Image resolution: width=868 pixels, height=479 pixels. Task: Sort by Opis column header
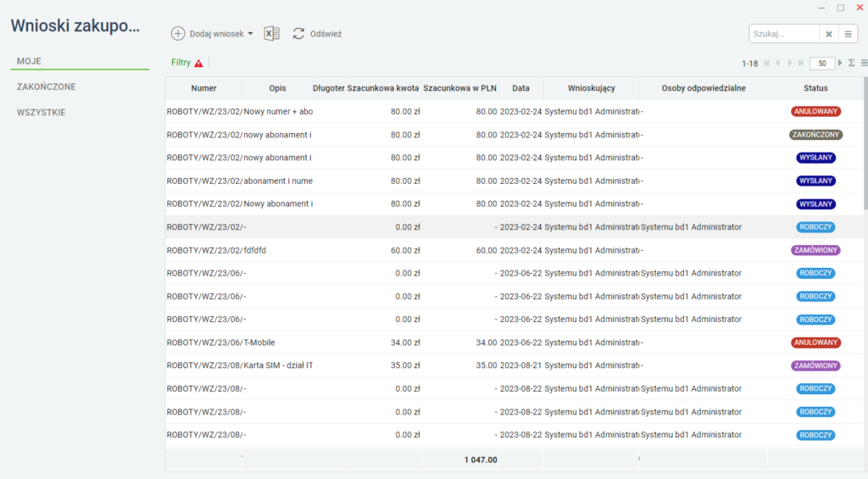pyautogui.click(x=277, y=88)
